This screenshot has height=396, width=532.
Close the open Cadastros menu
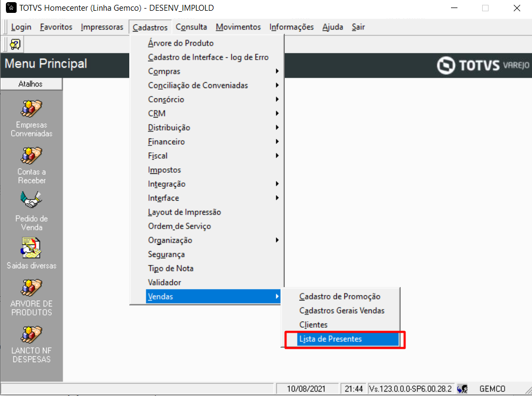pyautogui.click(x=150, y=27)
